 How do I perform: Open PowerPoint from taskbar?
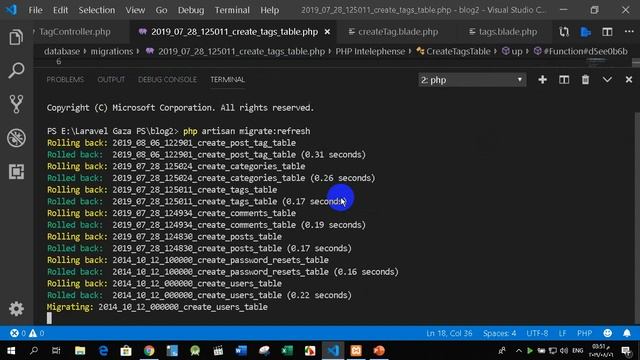379,351
